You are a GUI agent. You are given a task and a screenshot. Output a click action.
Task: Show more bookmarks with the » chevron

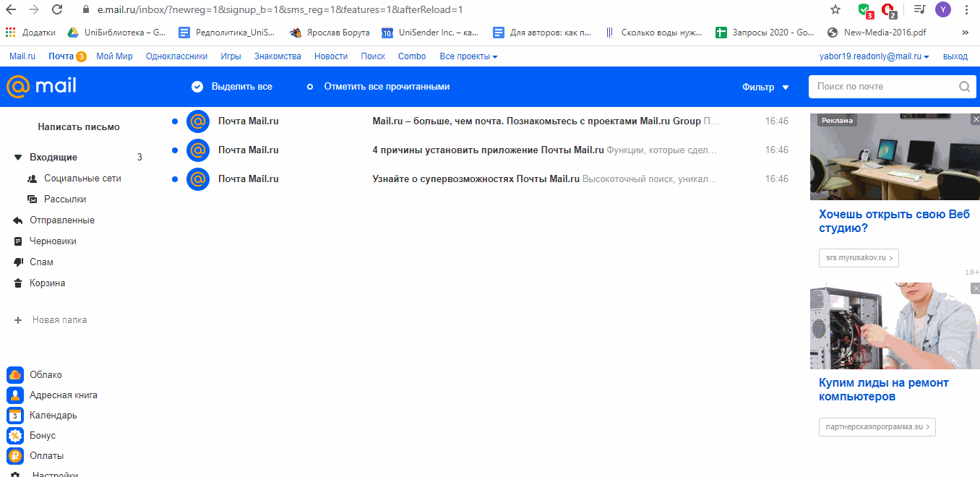coord(966,33)
